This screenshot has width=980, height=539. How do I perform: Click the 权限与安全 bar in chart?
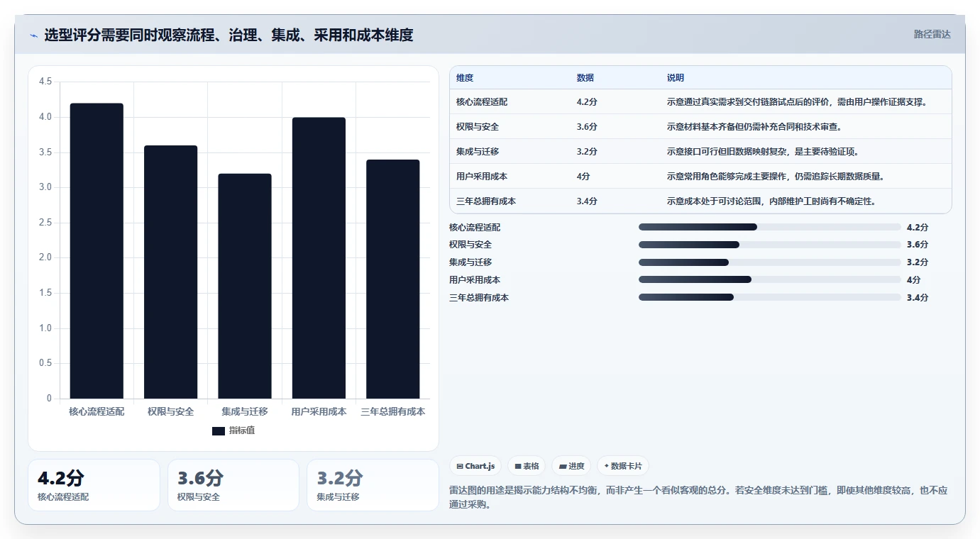pos(170,272)
